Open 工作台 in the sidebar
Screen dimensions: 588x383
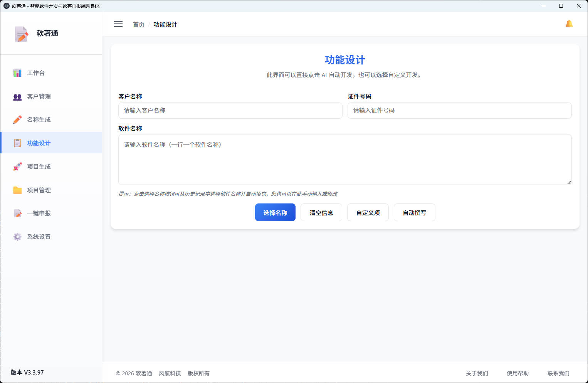[x=51, y=73]
